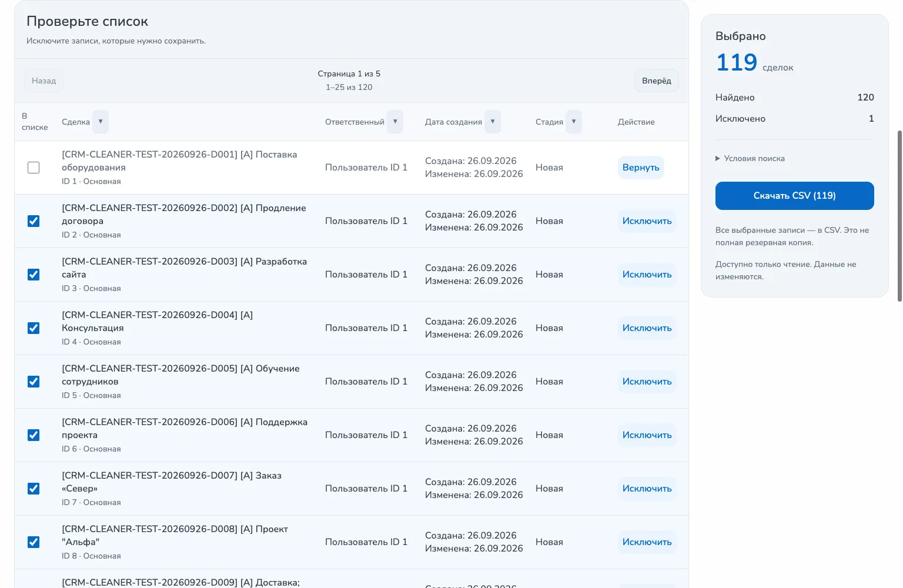
Task: Click the Исключено count row
Action: click(x=794, y=119)
